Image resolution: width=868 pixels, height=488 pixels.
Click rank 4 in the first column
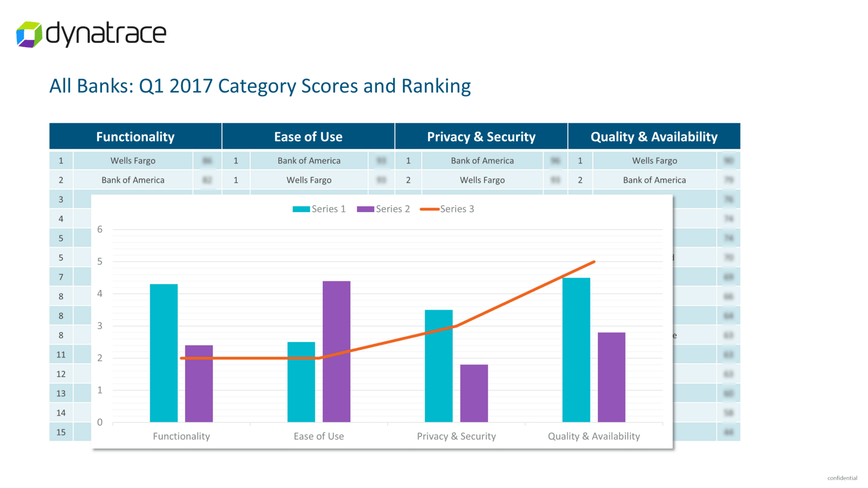coord(61,219)
